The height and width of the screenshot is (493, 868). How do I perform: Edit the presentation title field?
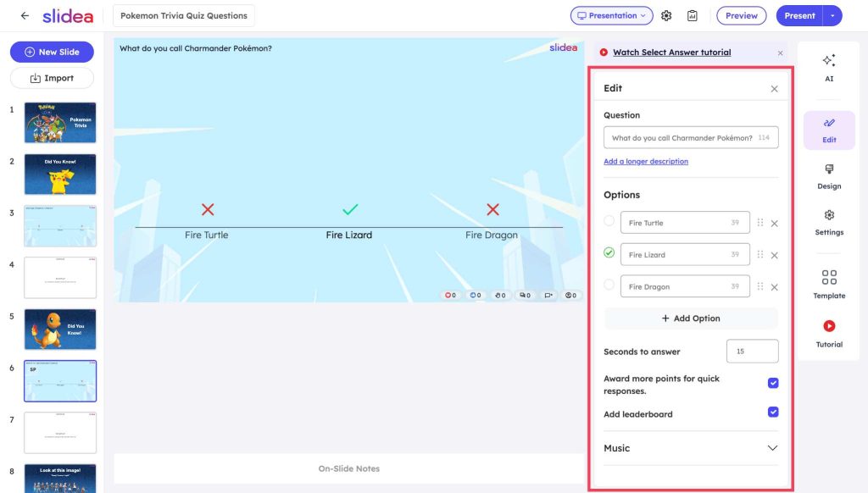point(184,15)
